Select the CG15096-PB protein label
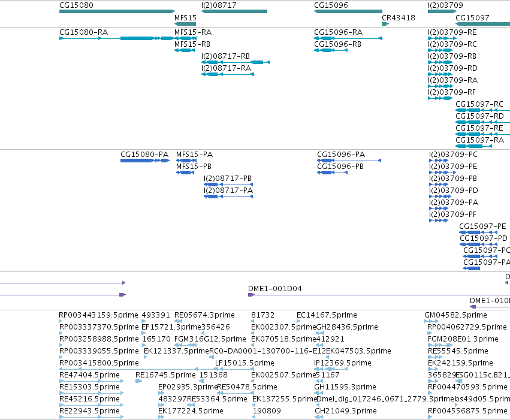 (x=340, y=167)
